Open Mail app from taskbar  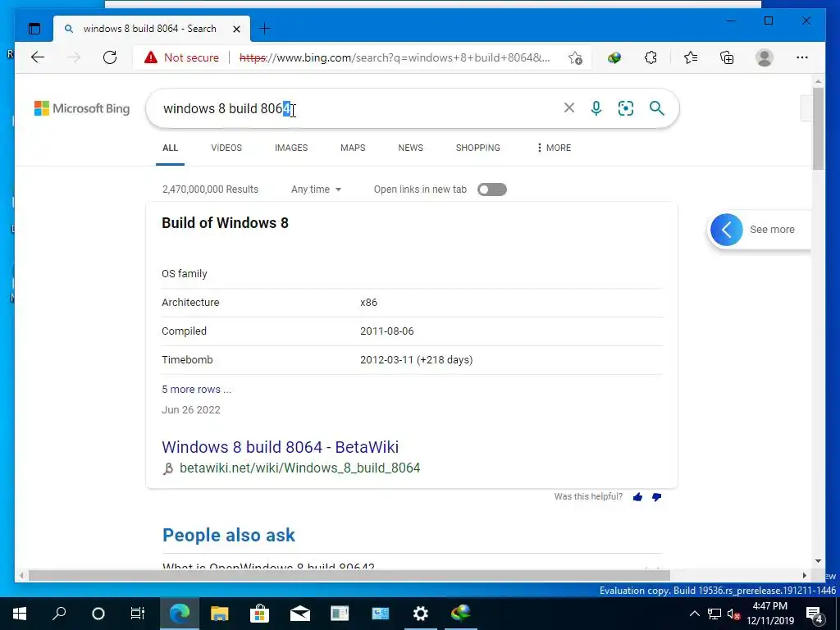[x=300, y=614]
